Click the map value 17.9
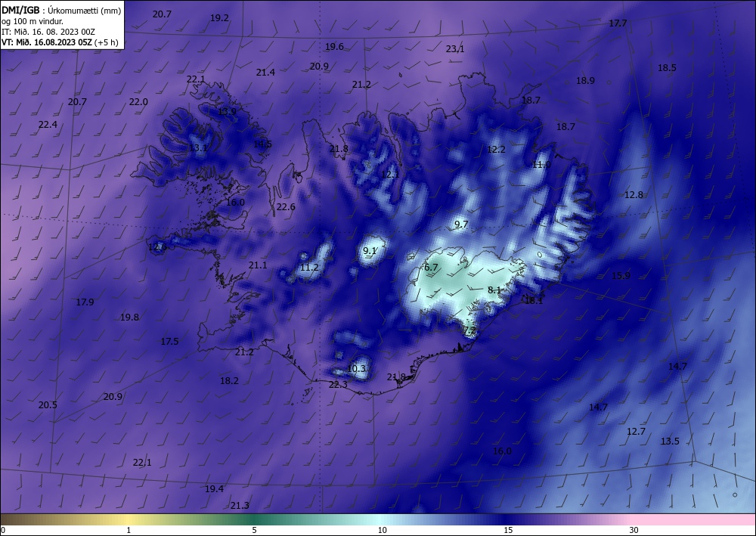The width and height of the screenshot is (756, 536). 85,302
